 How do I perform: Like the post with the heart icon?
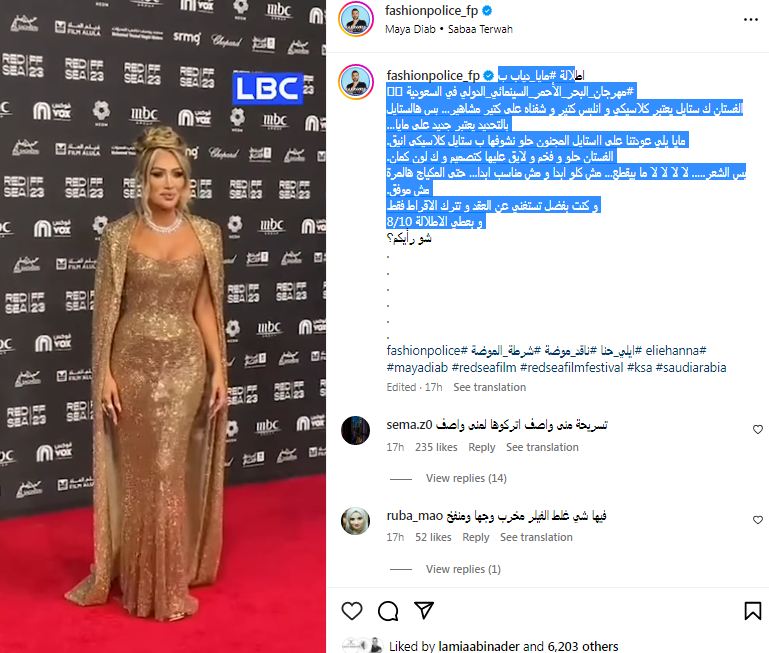point(352,611)
